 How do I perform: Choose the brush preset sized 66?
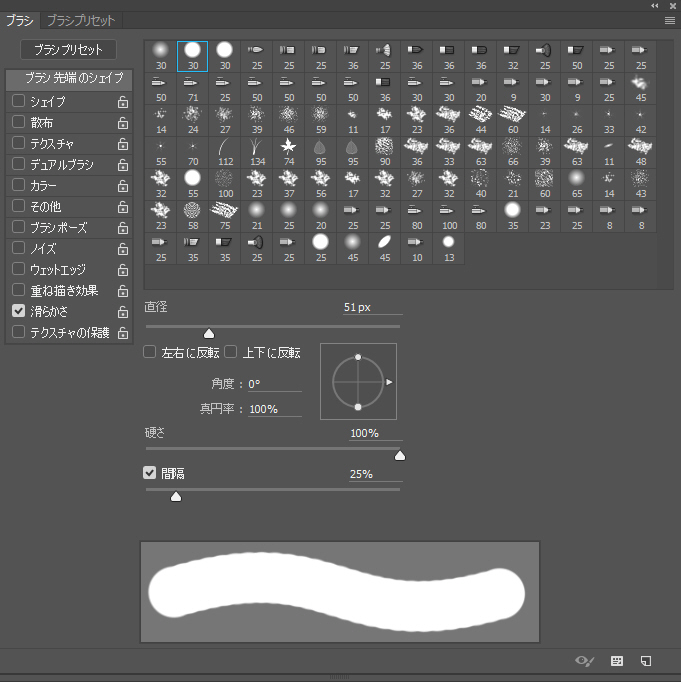513,153
